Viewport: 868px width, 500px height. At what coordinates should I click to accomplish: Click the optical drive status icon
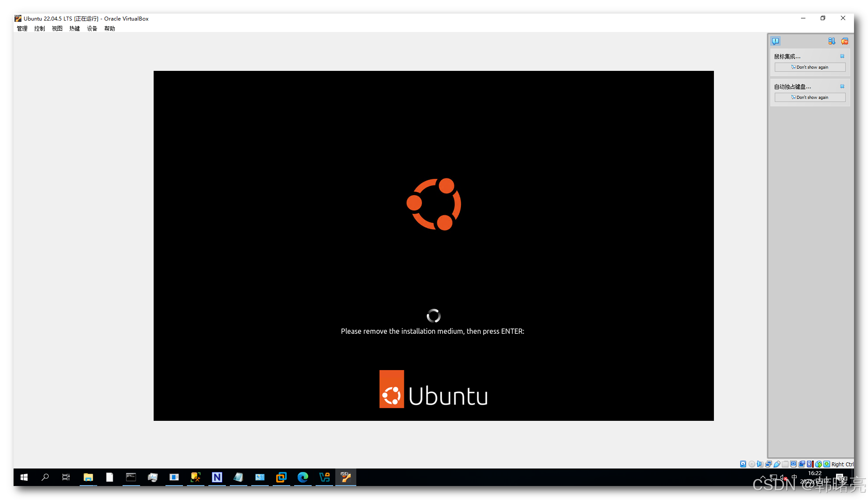(752, 464)
